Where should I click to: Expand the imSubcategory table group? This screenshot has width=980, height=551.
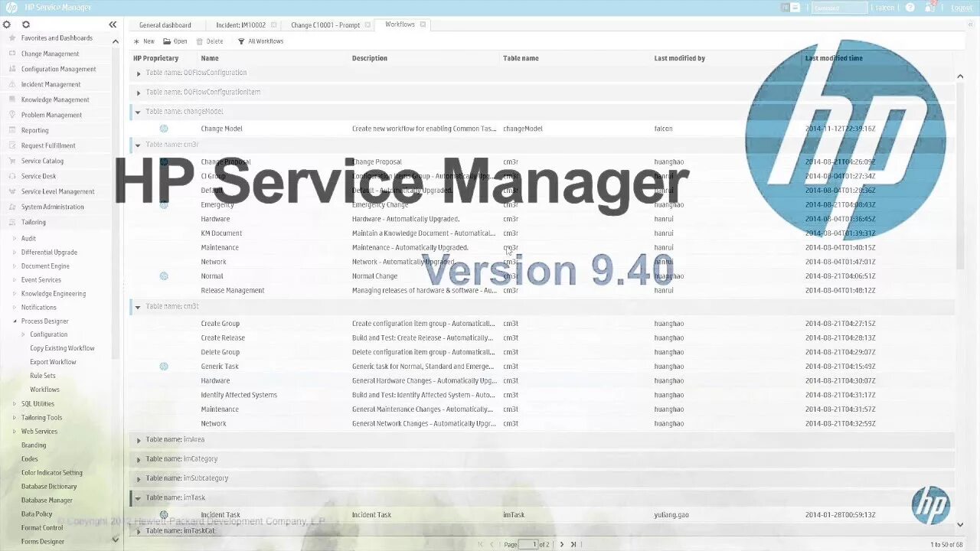(x=139, y=478)
